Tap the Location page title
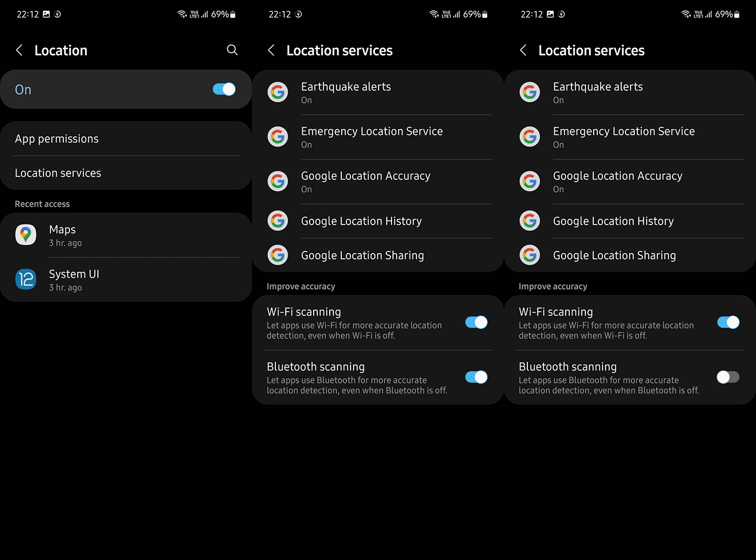The width and height of the screenshot is (756, 560). [x=61, y=50]
